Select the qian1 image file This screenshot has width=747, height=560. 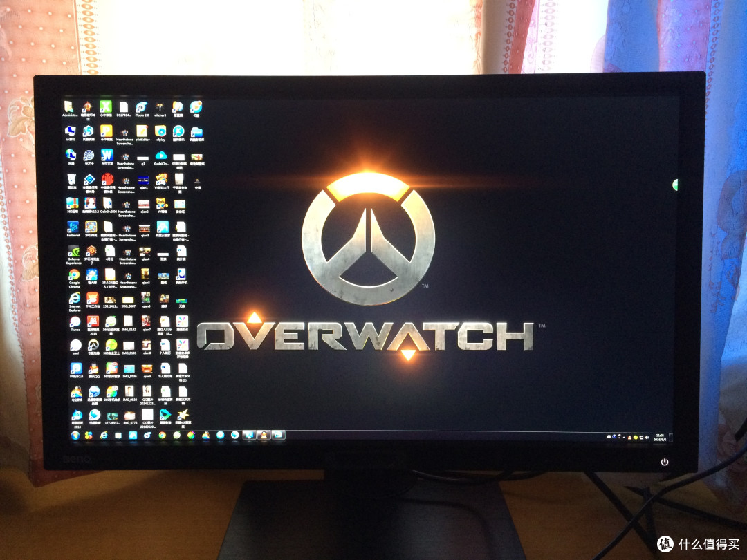(143, 181)
